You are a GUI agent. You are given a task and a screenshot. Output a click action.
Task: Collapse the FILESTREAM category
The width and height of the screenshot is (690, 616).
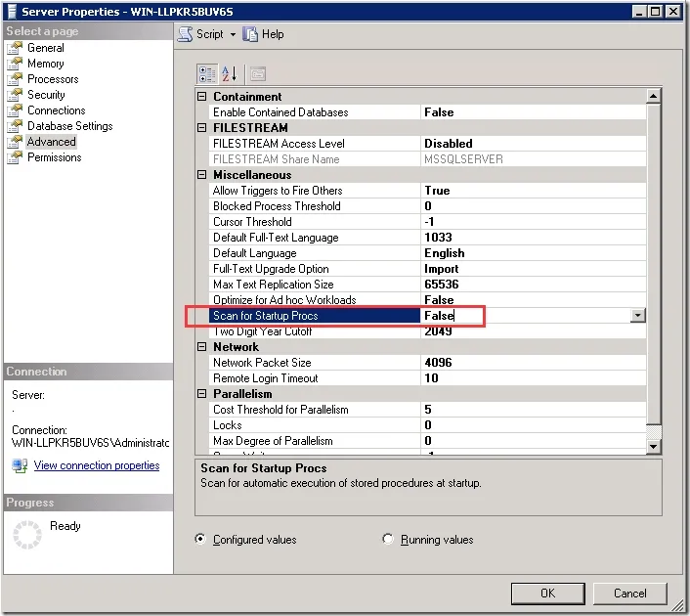pyautogui.click(x=201, y=128)
